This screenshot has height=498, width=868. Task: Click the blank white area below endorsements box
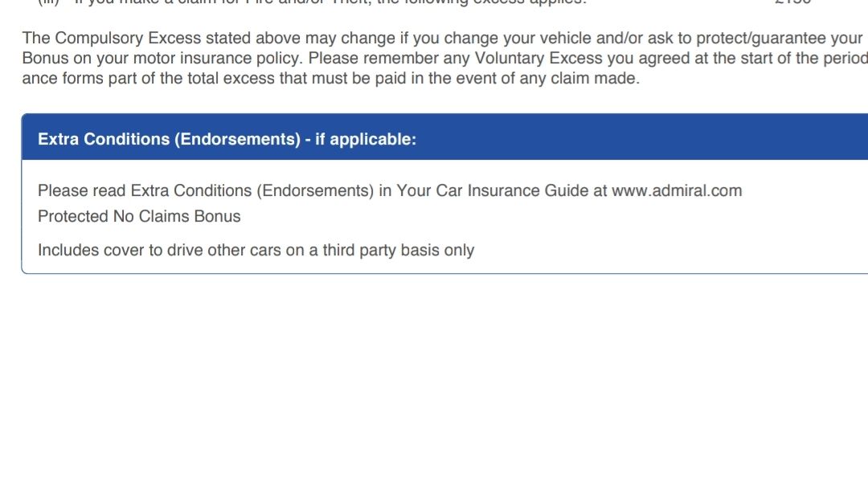[x=434, y=387]
